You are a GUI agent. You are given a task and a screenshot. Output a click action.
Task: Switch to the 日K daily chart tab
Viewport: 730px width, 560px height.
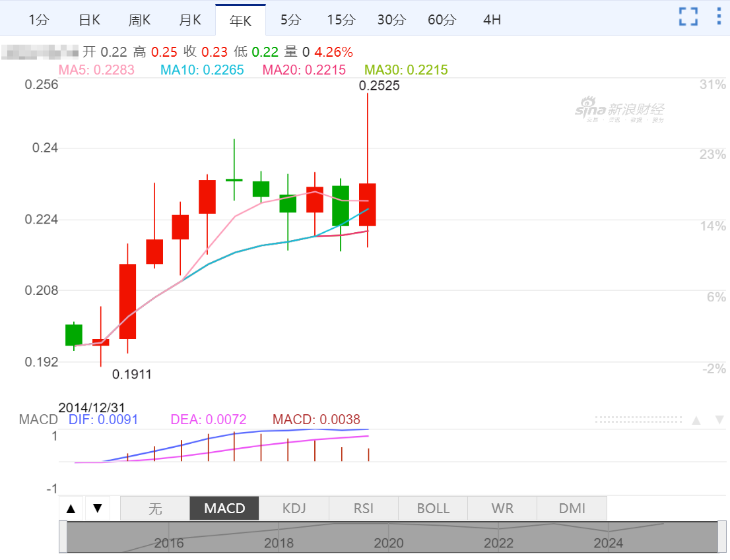click(x=89, y=20)
